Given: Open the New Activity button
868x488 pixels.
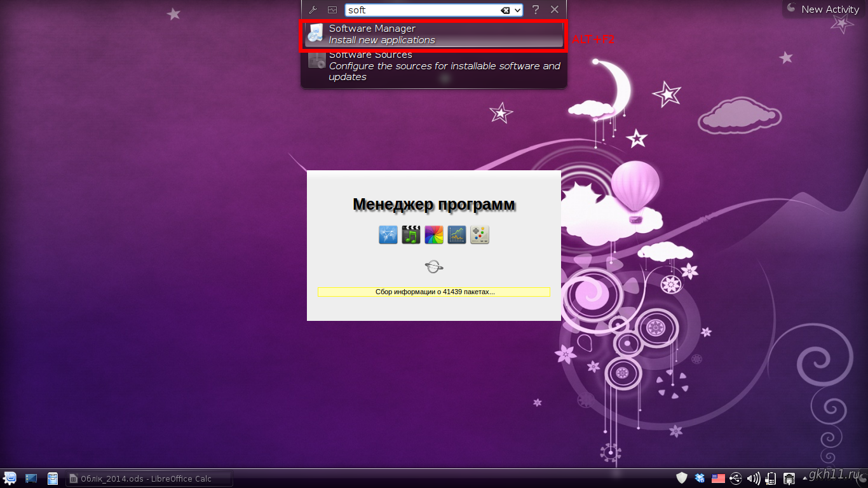Looking at the screenshot, I should pyautogui.click(x=823, y=9).
